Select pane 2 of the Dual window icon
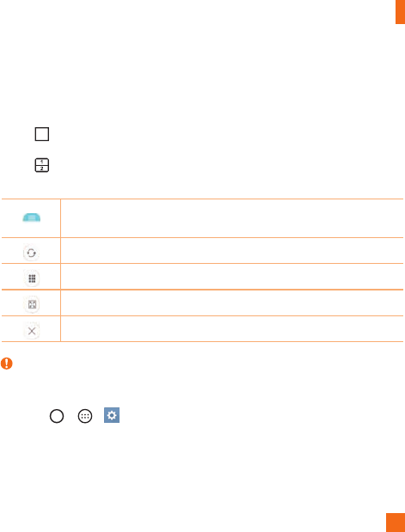Screen dimensions: 405x532 tap(42, 168)
